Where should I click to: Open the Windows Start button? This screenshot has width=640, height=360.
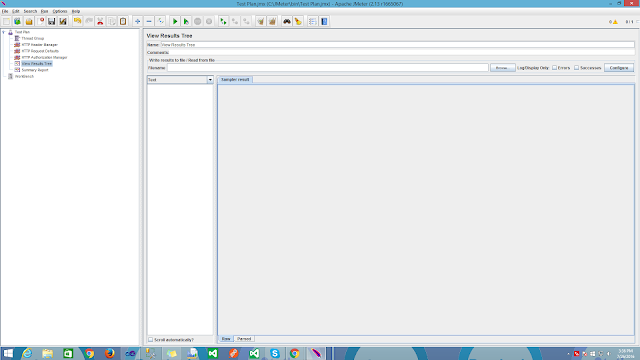coord(8,353)
